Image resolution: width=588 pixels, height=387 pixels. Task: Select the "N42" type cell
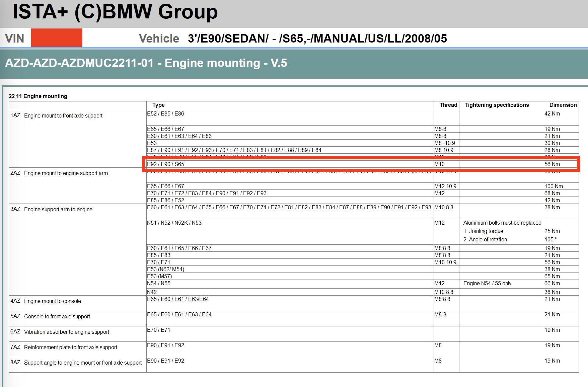(152, 292)
